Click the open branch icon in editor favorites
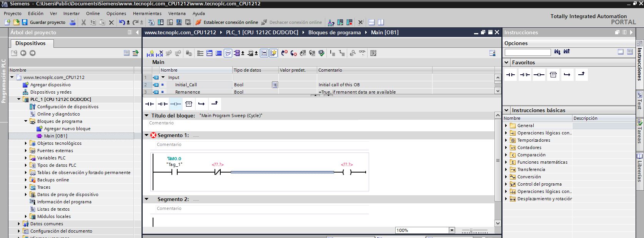Image resolution: width=644 pixels, height=238 pixels. click(201, 104)
